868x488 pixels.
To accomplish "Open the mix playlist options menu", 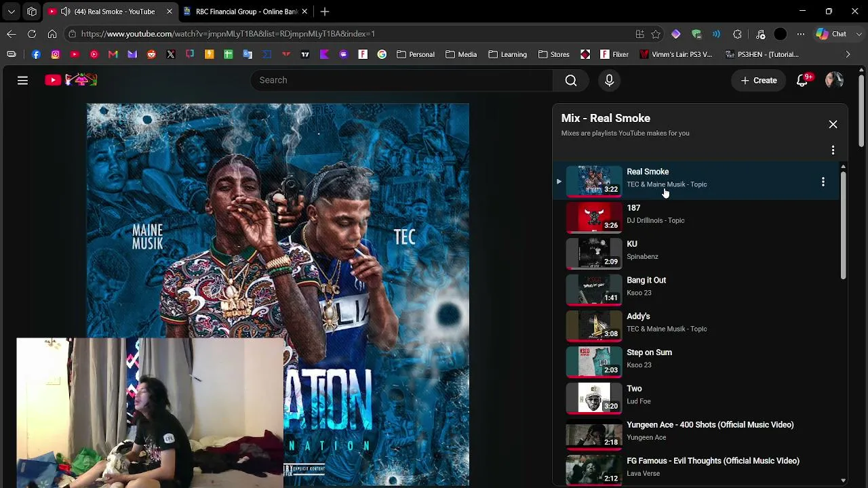I will 833,150.
